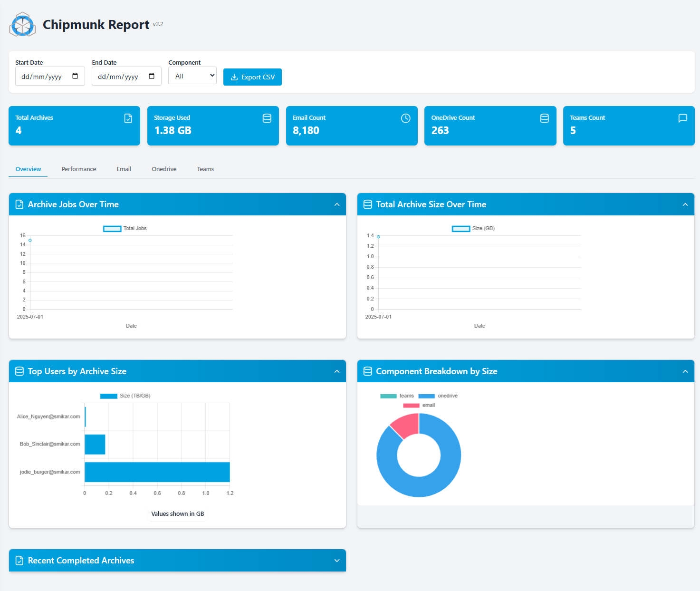Click the database icon on Storage Used card
The height and width of the screenshot is (591, 700).
[x=267, y=118]
